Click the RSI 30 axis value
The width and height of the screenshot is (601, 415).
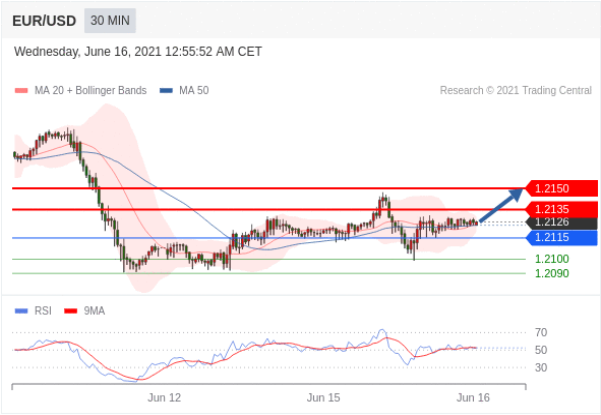541,367
